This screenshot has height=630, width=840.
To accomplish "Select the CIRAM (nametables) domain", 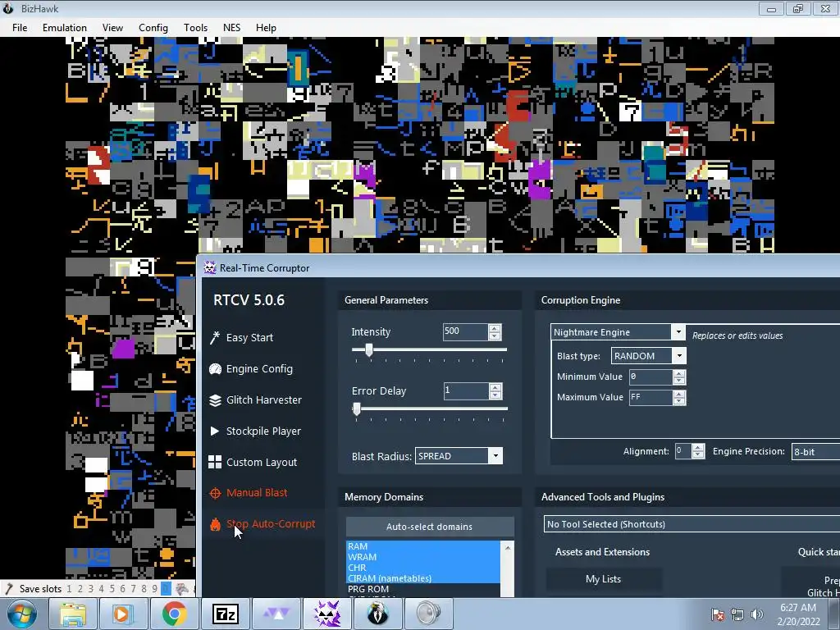I will 423,578.
